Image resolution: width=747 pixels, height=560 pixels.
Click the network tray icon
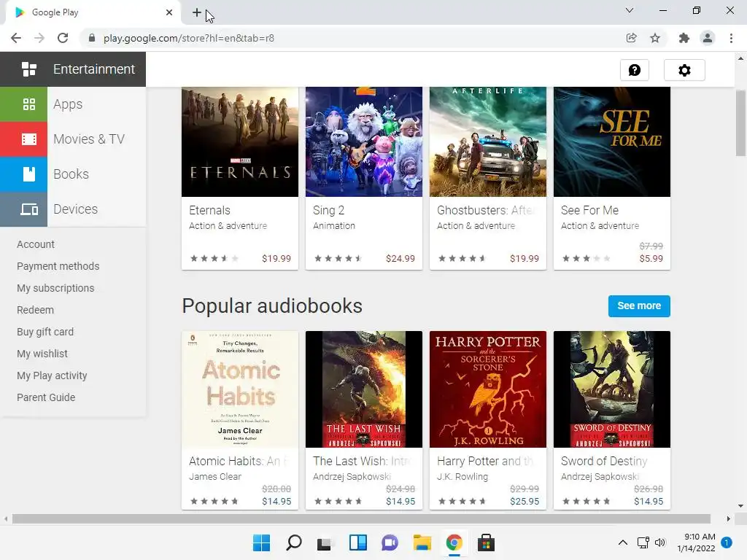point(643,542)
